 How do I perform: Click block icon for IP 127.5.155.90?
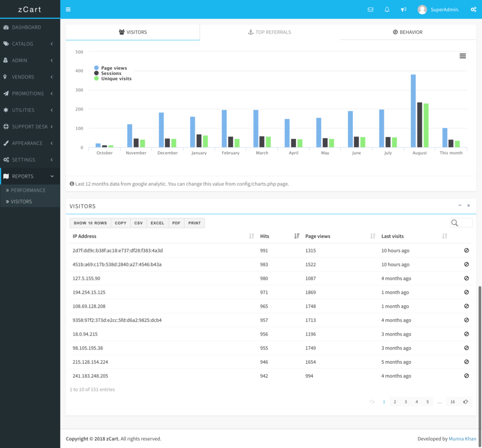point(466,278)
